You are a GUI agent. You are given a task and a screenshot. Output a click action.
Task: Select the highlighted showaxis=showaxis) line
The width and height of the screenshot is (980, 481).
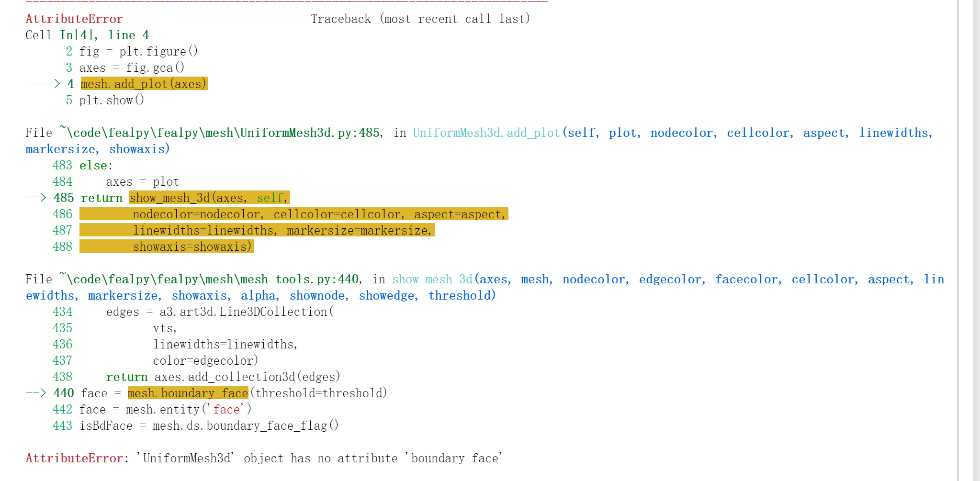point(191,246)
